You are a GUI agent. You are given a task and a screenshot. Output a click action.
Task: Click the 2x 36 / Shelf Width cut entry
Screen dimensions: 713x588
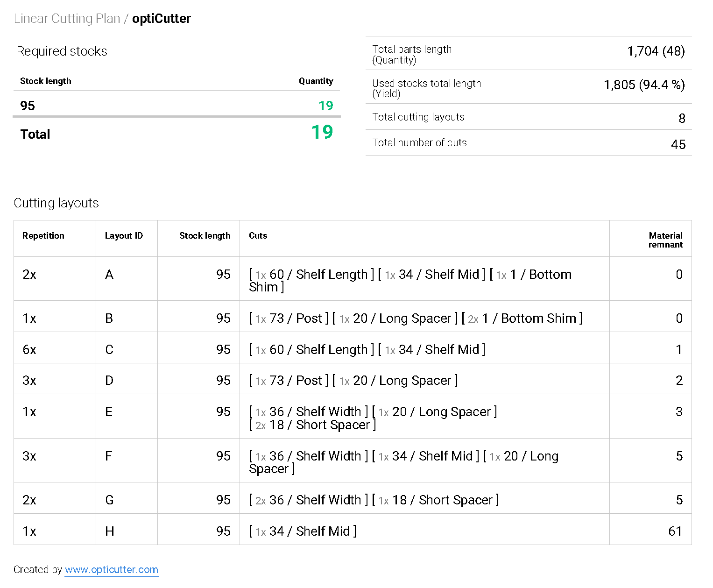[x=309, y=500]
